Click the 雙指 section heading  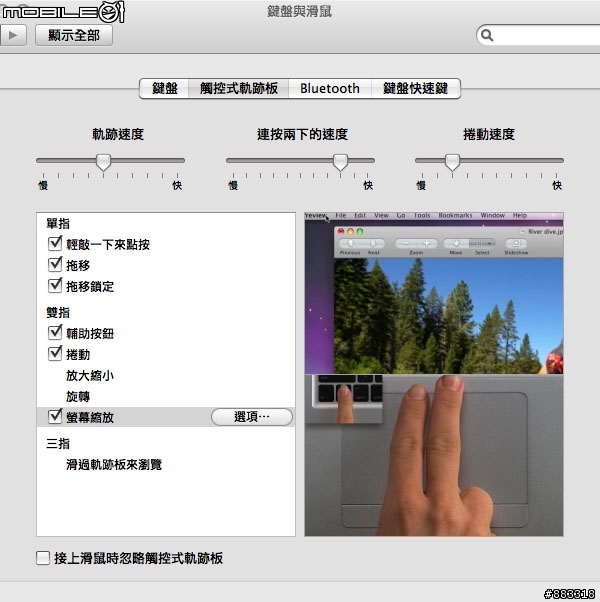point(58,313)
